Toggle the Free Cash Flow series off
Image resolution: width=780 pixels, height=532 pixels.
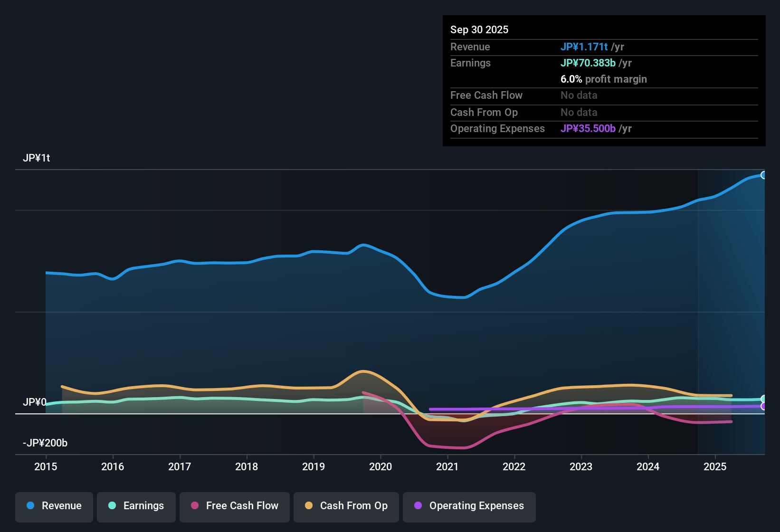(x=234, y=506)
